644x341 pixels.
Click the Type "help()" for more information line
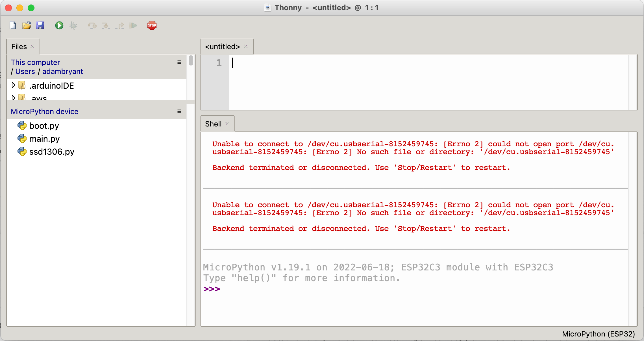tap(301, 278)
